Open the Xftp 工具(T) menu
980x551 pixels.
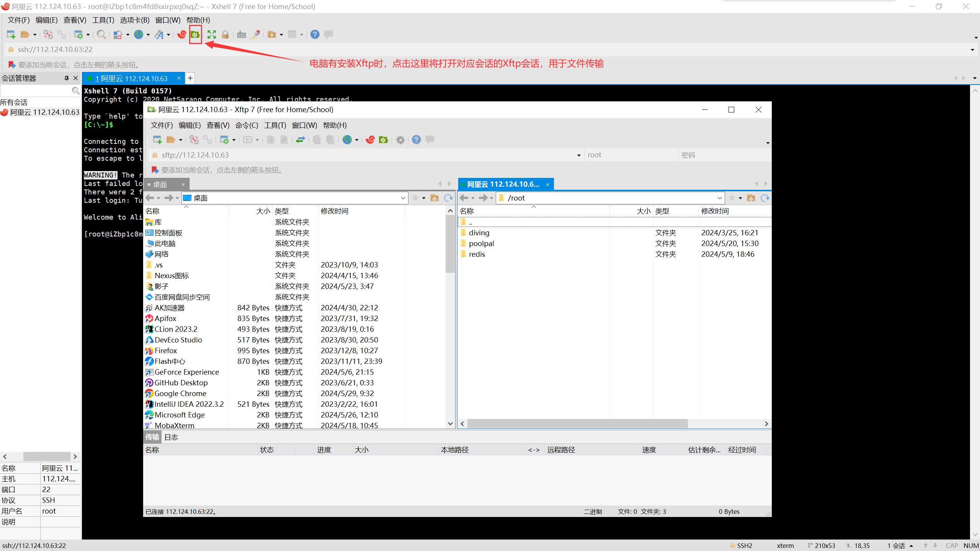[x=275, y=126]
